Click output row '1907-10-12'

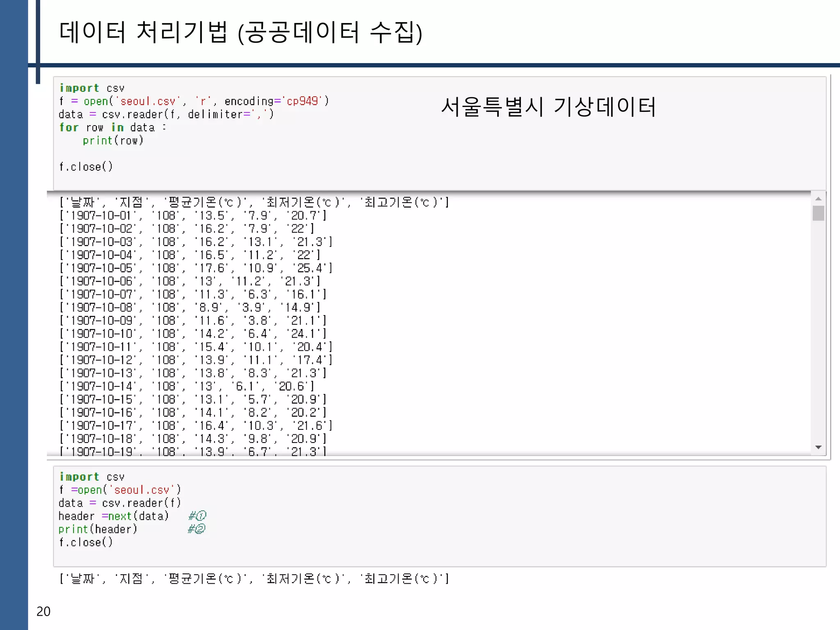[196, 360]
